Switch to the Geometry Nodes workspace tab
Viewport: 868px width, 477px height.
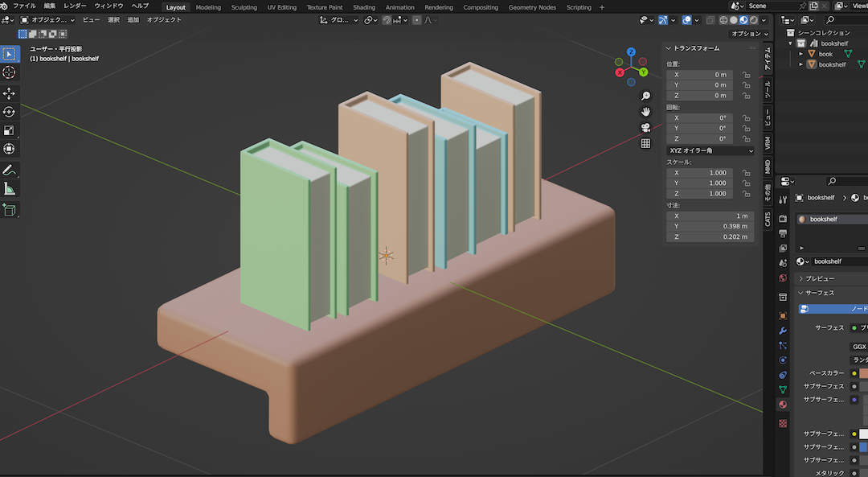[532, 7]
